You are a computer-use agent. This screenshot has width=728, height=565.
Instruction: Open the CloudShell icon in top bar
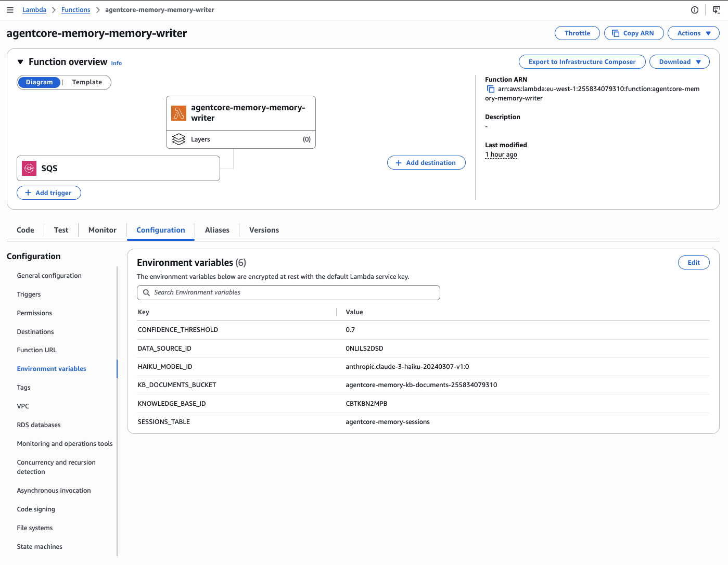pyautogui.click(x=717, y=10)
